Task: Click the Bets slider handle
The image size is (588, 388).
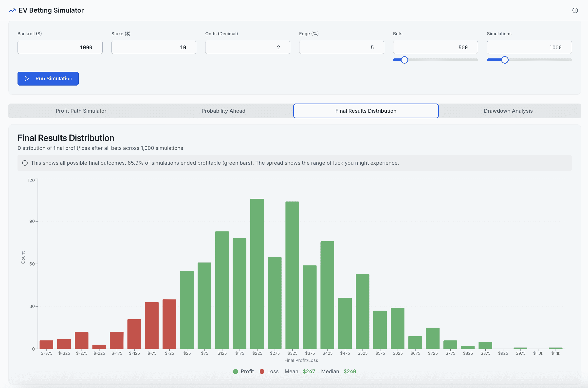Action: point(404,60)
